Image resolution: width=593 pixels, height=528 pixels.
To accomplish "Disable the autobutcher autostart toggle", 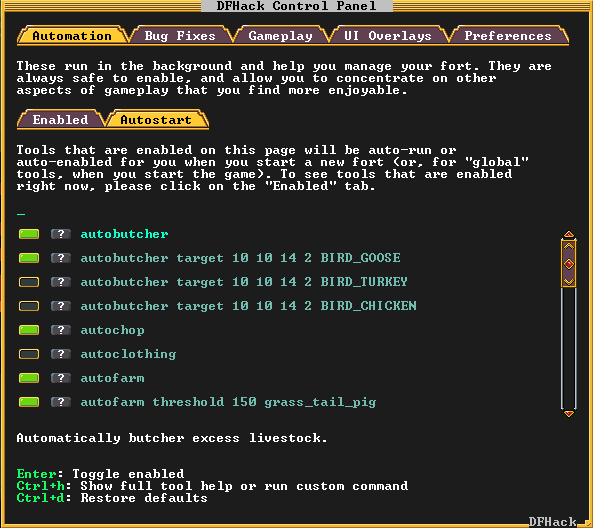I will pyautogui.click(x=29, y=234).
